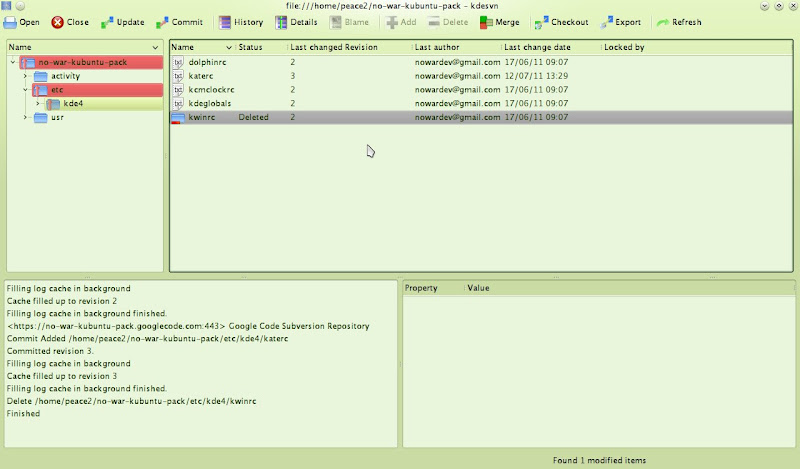Click the Add toolbar icon

(x=392, y=22)
